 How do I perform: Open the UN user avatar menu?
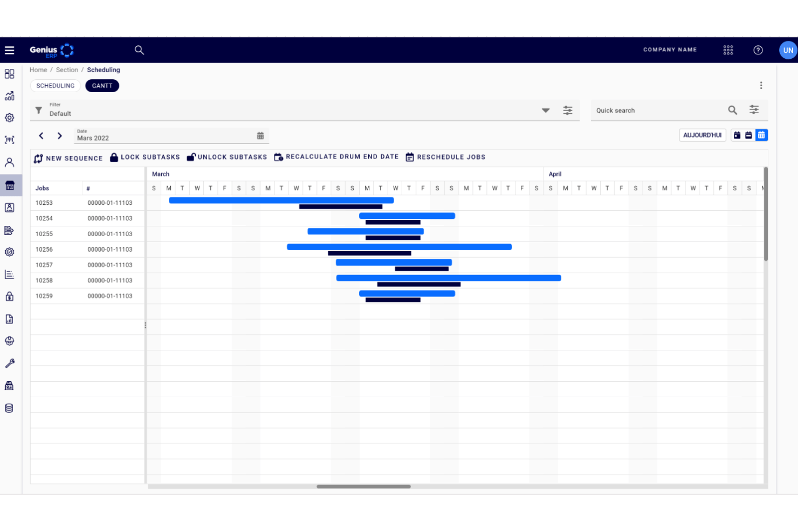tap(788, 50)
